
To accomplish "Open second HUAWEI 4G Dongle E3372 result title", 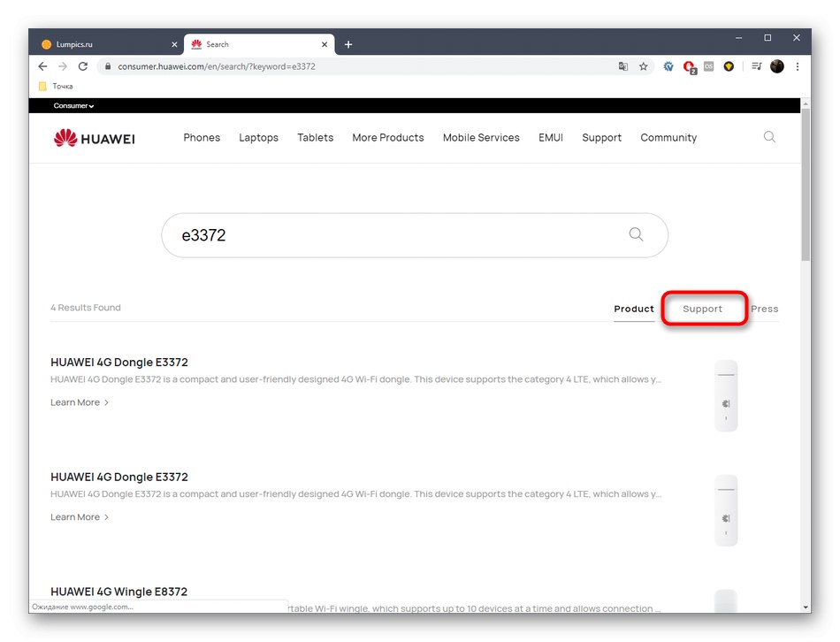I will [x=119, y=477].
